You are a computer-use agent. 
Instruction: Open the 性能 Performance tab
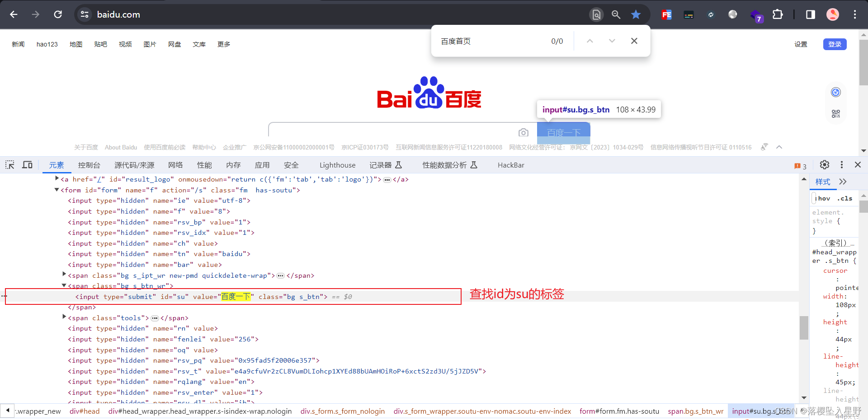pyautogui.click(x=204, y=165)
